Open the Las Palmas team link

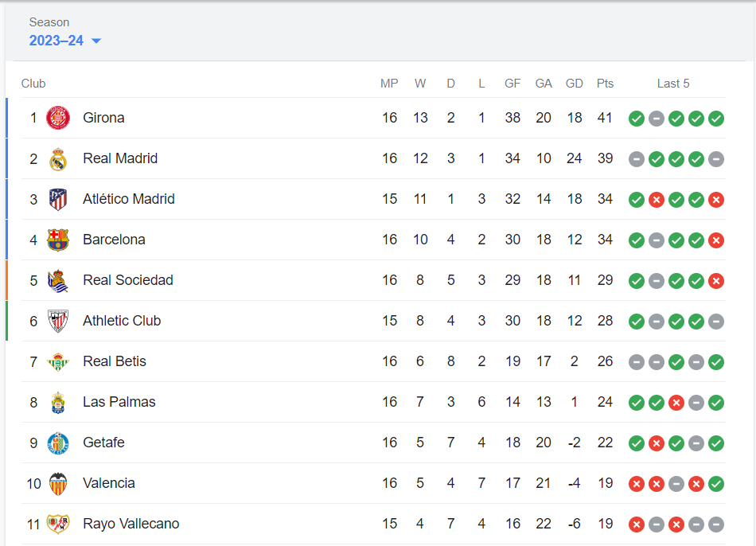coord(119,402)
